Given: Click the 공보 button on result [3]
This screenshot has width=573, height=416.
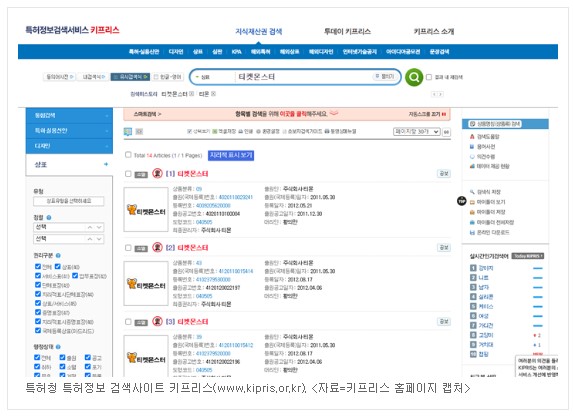Looking at the screenshot, I should pos(444,322).
